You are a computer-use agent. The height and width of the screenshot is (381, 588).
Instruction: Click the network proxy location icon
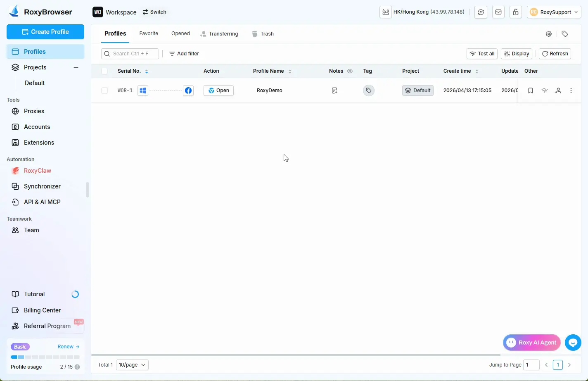[385, 12]
